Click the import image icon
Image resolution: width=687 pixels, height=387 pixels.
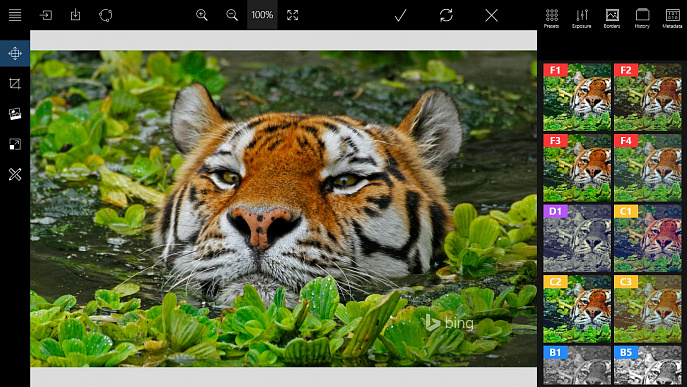click(x=46, y=15)
